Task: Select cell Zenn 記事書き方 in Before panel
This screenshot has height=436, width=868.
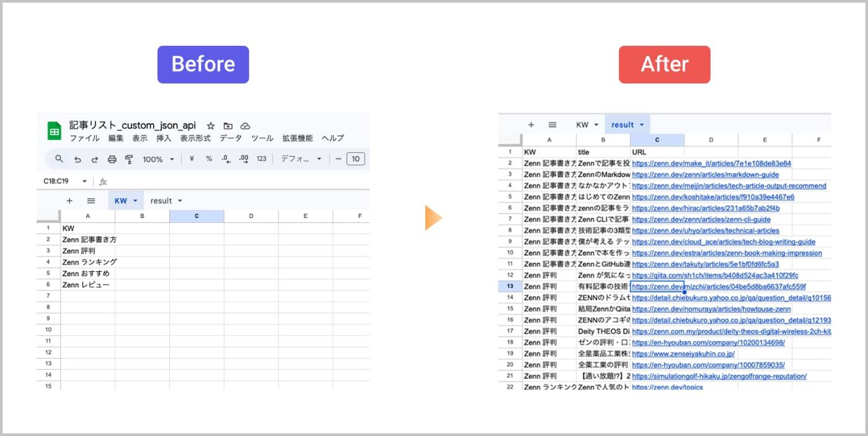Action: [89, 239]
